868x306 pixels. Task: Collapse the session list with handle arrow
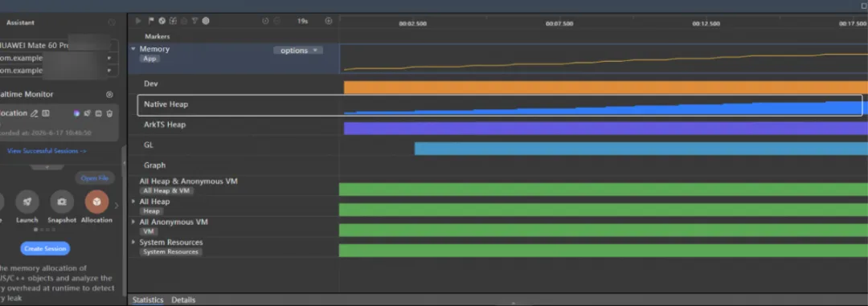[x=47, y=166]
